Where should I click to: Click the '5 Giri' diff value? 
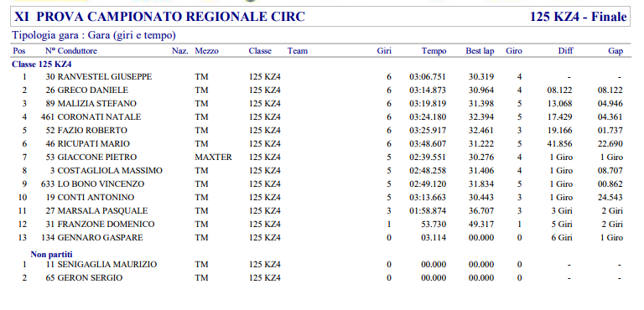tap(563, 225)
